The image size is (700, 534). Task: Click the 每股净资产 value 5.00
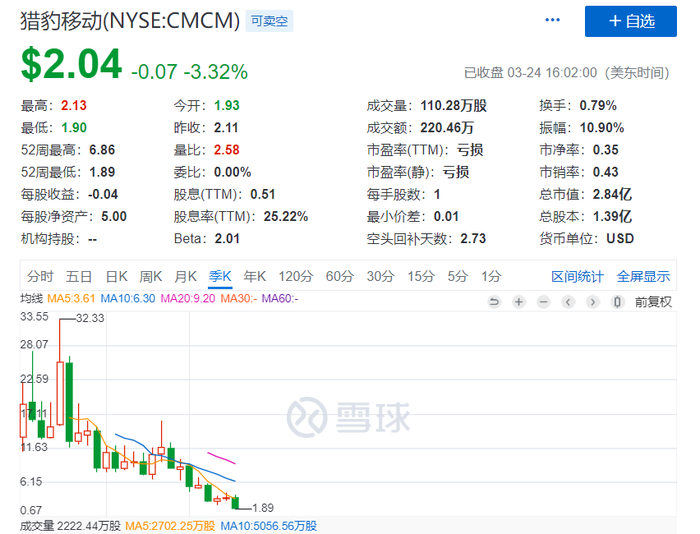coord(114,217)
